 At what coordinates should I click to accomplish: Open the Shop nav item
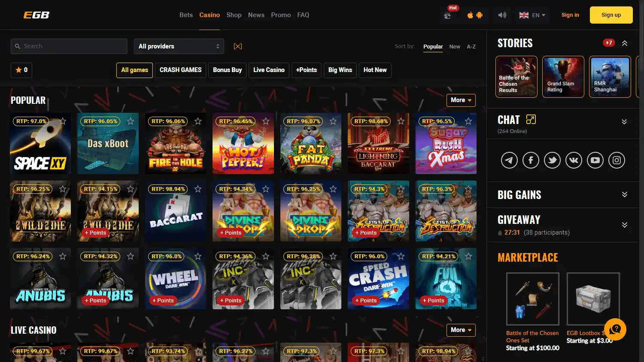click(234, 15)
